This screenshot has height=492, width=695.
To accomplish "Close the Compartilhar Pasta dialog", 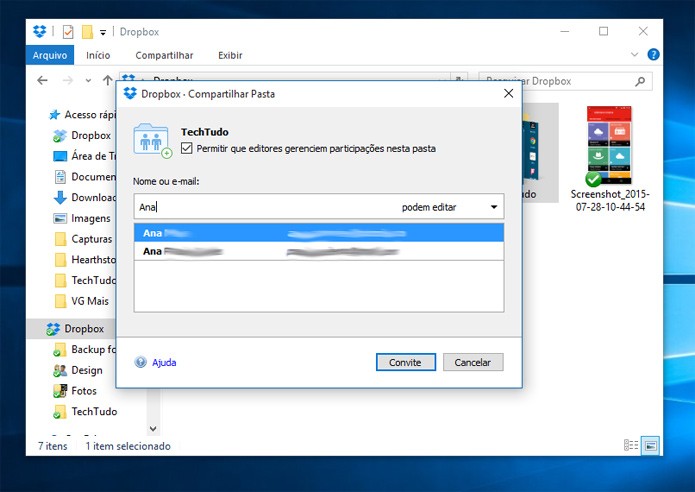I will click(508, 94).
